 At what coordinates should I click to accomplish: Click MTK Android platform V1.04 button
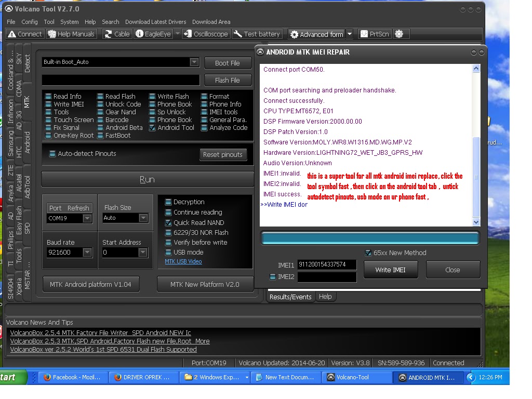pyautogui.click(x=90, y=284)
